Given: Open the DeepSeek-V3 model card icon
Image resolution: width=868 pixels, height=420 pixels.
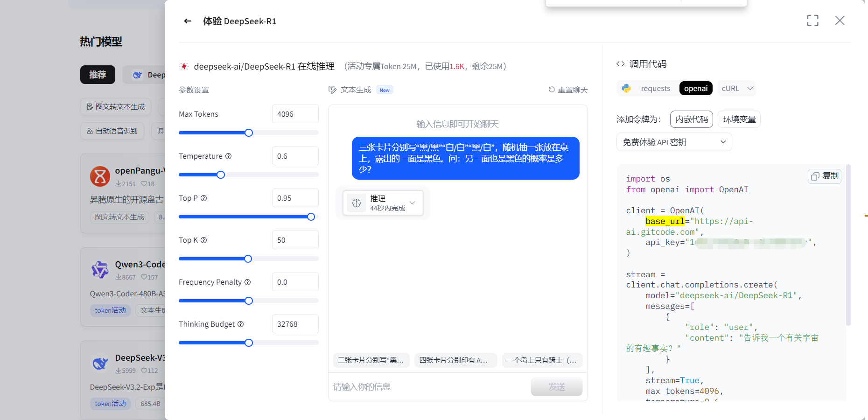Looking at the screenshot, I should (100, 363).
